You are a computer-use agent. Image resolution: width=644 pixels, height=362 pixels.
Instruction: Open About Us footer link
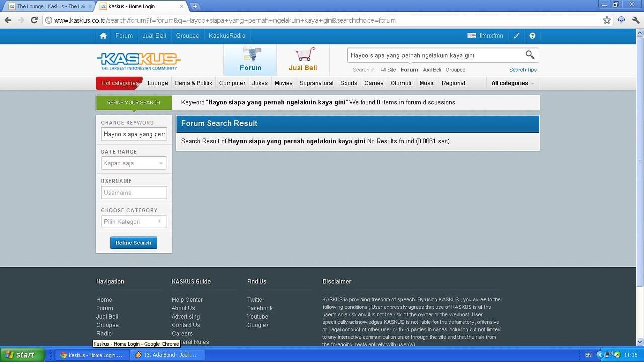[183, 308]
